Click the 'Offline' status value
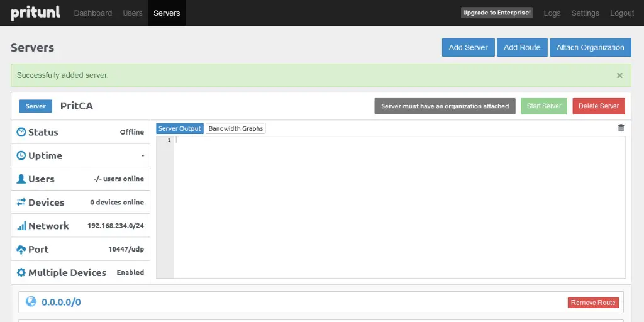This screenshot has width=644, height=322. pos(132,132)
